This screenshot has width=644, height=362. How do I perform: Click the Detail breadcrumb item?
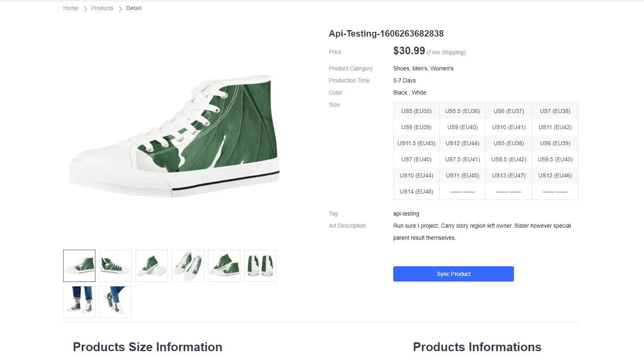[x=134, y=8]
